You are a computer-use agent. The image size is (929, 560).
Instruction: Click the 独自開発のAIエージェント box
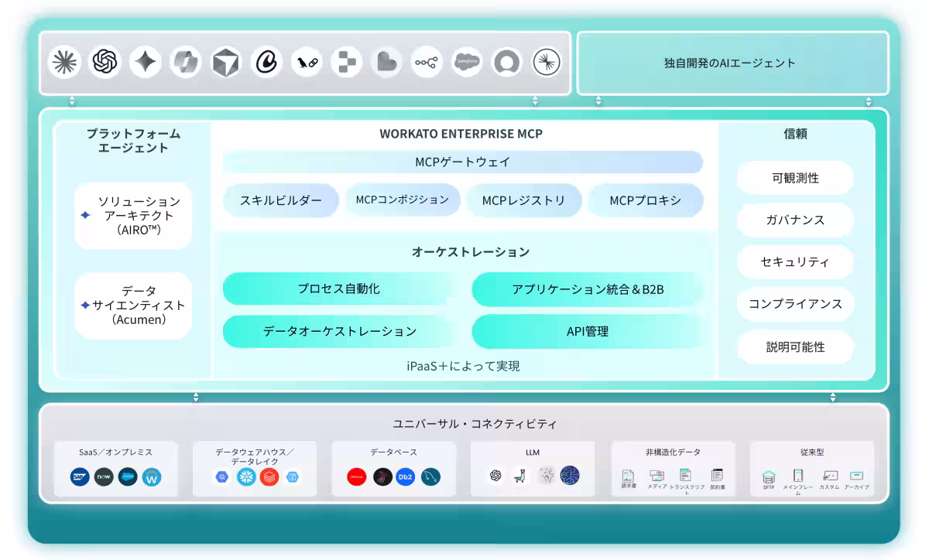[x=733, y=63]
